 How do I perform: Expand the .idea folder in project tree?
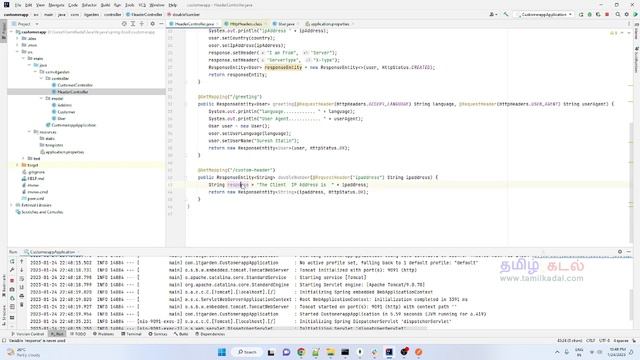point(18,38)
